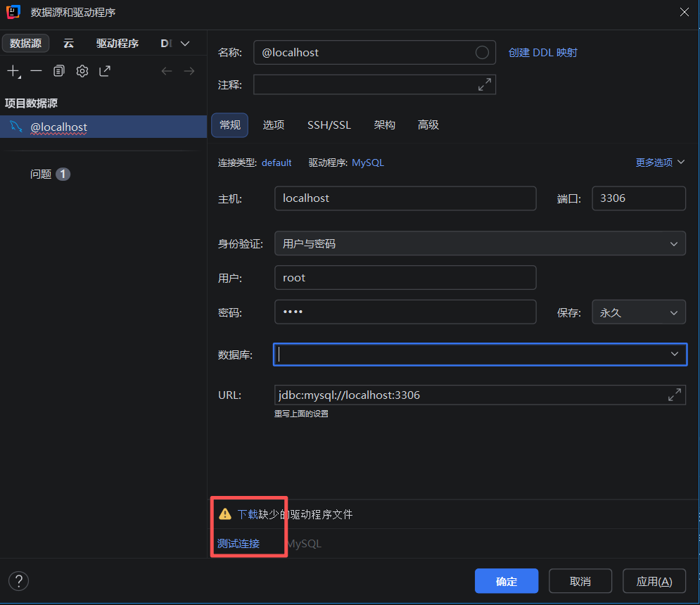
Task: Open the 问题 1 entry
Action: point(50,174)
